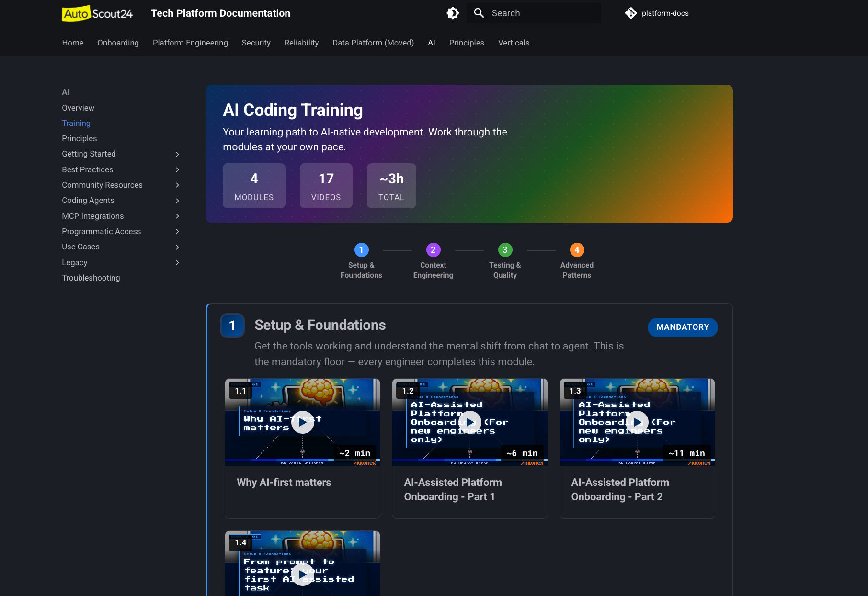The image size is (868, 596).
Task: Open MCP Integrations sidebar item
Action: coord(93,216)
